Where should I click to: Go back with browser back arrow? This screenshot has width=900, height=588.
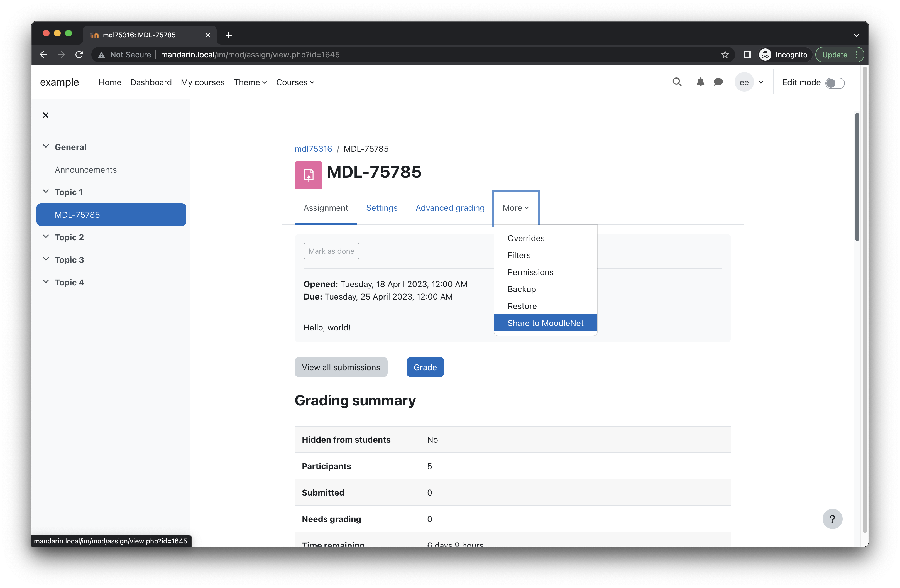[43, 55]
